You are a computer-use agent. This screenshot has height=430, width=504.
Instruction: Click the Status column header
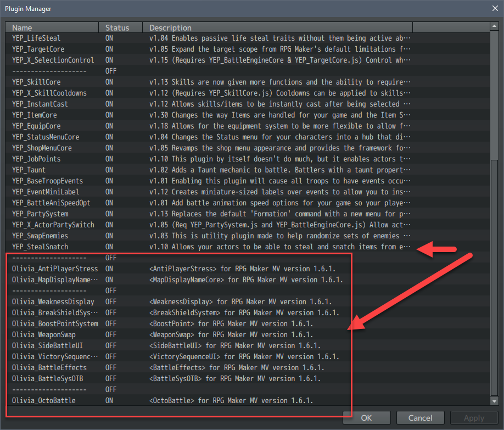pos(121,27)
